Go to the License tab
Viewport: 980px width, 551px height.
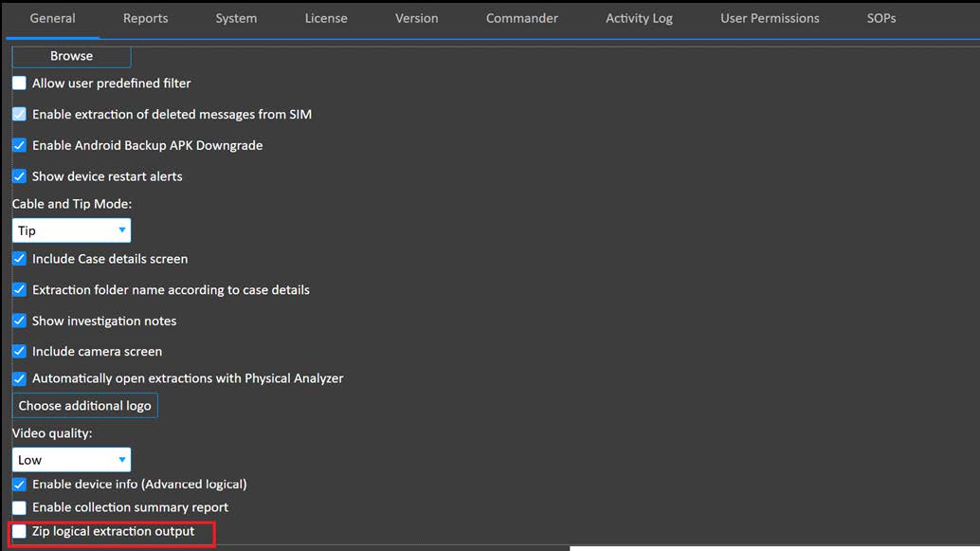click(x=326, y=18)
